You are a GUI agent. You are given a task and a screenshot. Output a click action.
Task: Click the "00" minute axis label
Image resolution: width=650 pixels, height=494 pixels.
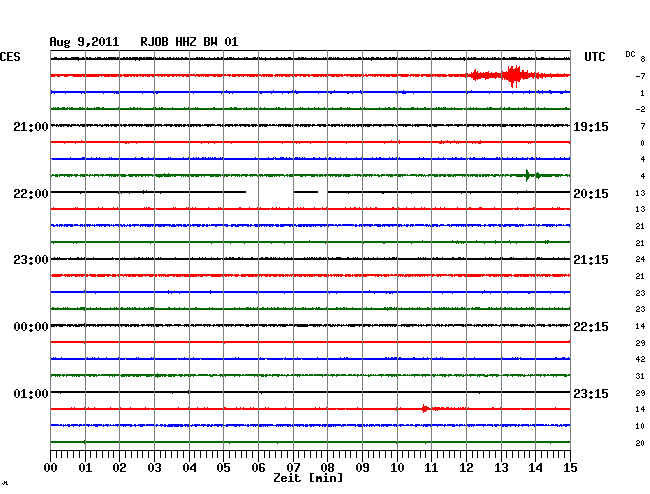point(51,468)
